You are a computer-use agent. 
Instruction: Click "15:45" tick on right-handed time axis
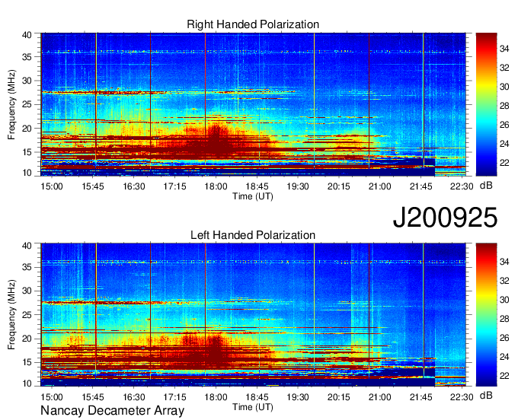tap(93, 186)
